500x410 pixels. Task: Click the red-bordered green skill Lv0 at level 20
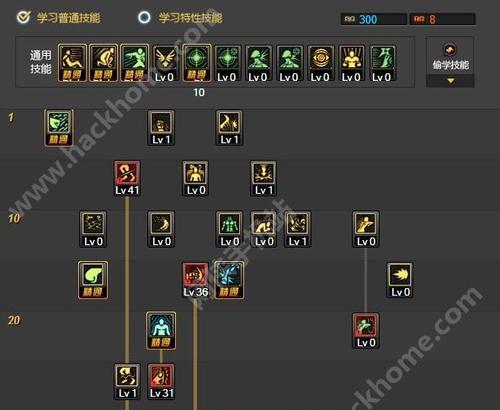[366, 331]
